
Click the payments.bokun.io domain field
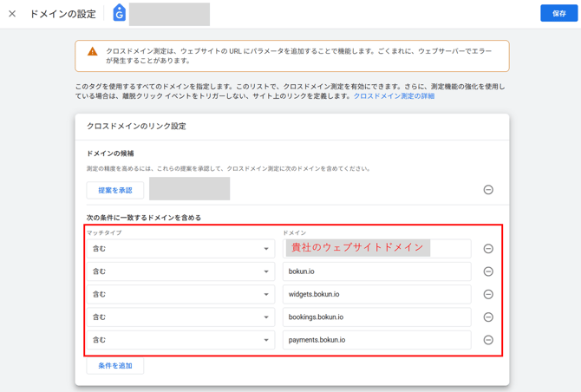tap(376, 340)
